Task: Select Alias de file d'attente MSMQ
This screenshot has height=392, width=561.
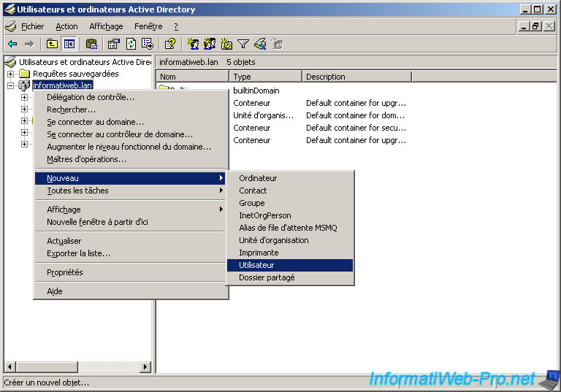Action: coord(290,228)
